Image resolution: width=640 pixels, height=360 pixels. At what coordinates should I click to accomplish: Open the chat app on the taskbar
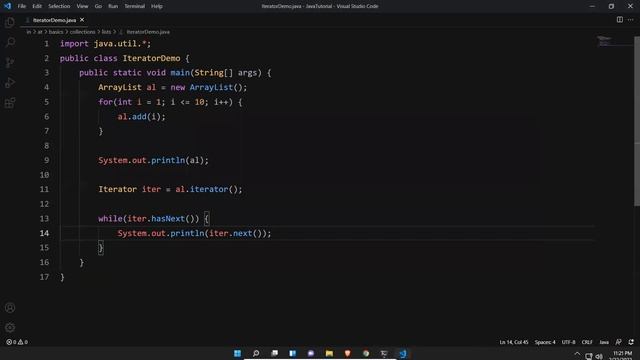click(311, 353)
